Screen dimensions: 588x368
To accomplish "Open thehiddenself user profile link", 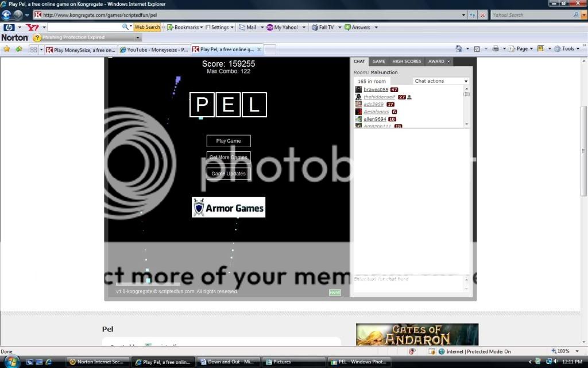I will [379, 97].
